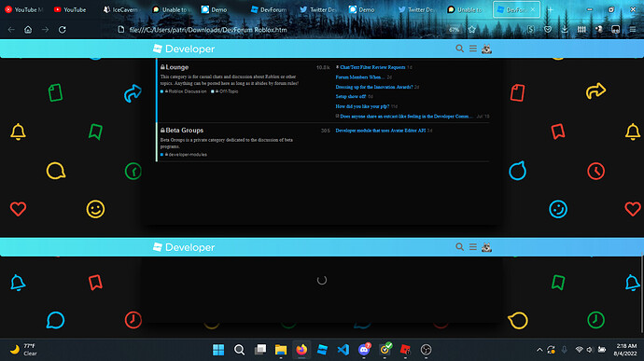Go back in browser history
This screenshot has height=361, width=644.
(11, 30)
